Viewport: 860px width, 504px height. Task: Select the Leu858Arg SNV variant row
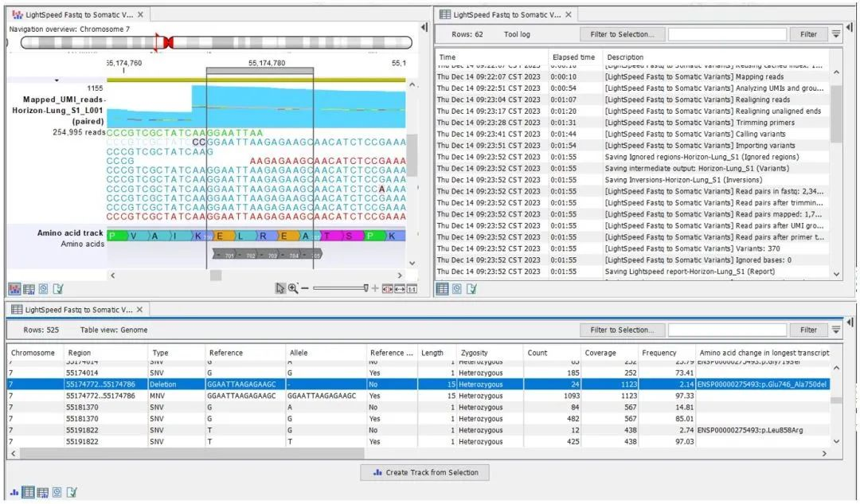[419, 430]
